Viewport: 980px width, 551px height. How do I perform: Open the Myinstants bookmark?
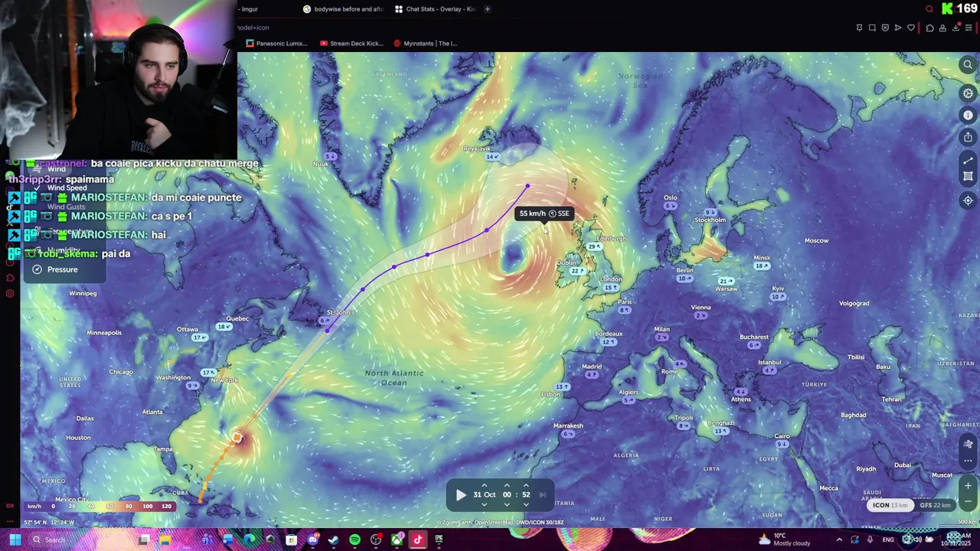click(425, 44)
